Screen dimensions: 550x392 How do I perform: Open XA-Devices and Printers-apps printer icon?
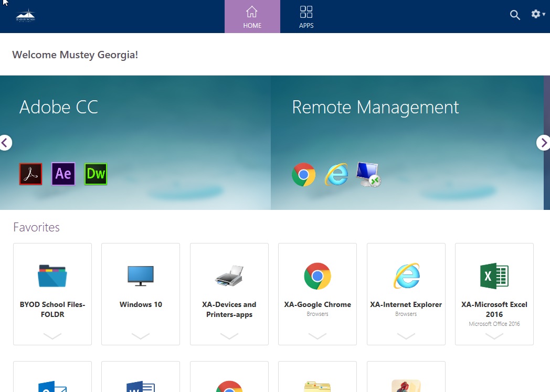point(229,276)
